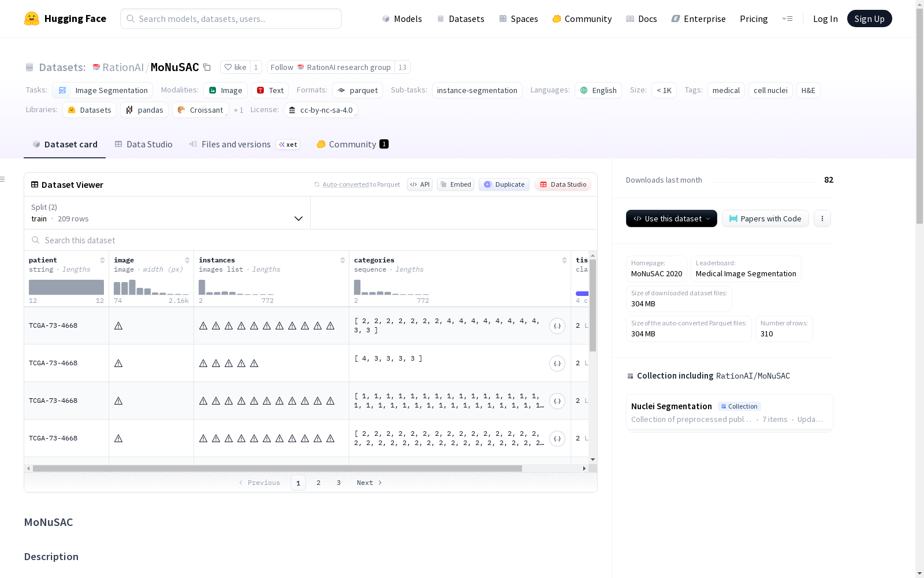This screenshot has width=924, height=578.
Task: Open the Spaces menu item
Action: pyautogui.click(x=519, y=18)
